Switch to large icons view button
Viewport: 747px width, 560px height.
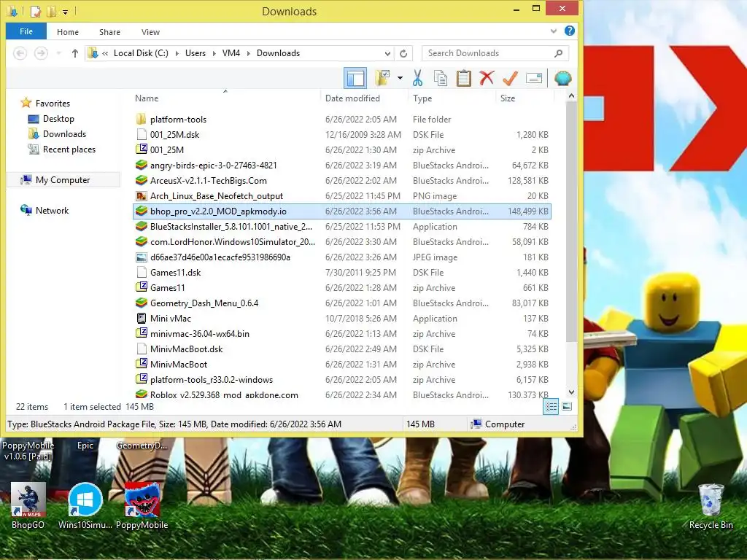pyautogui.click(x=567, y=406)
